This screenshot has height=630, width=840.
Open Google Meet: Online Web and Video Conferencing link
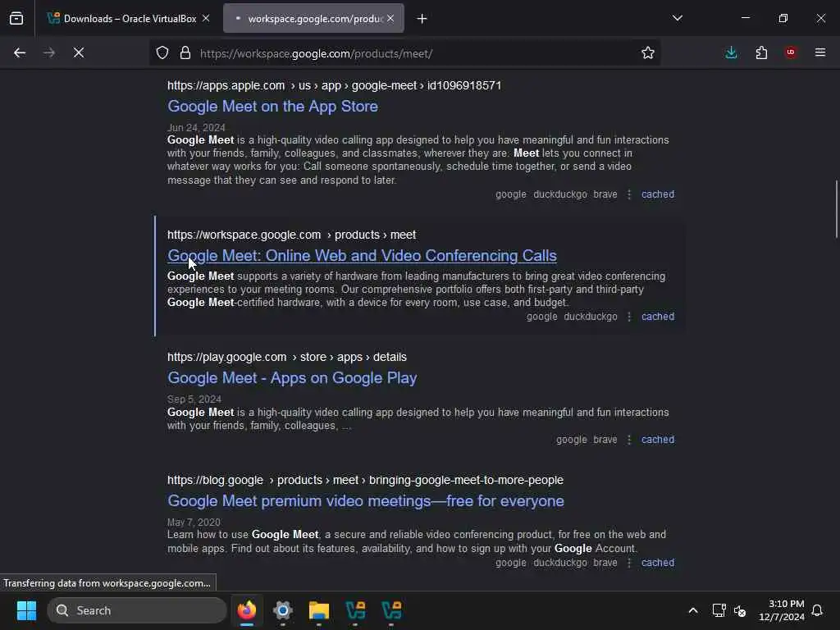coord(362,256)
